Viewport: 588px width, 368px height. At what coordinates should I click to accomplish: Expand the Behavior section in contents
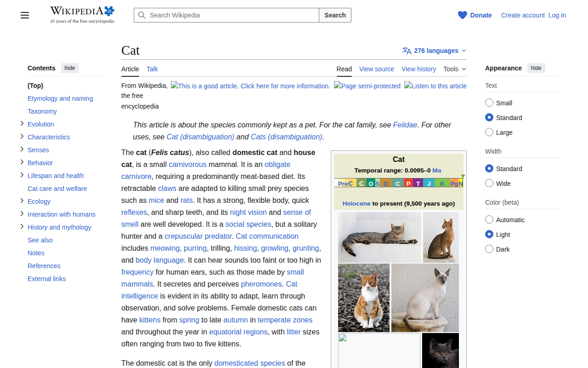click(22, 162)
